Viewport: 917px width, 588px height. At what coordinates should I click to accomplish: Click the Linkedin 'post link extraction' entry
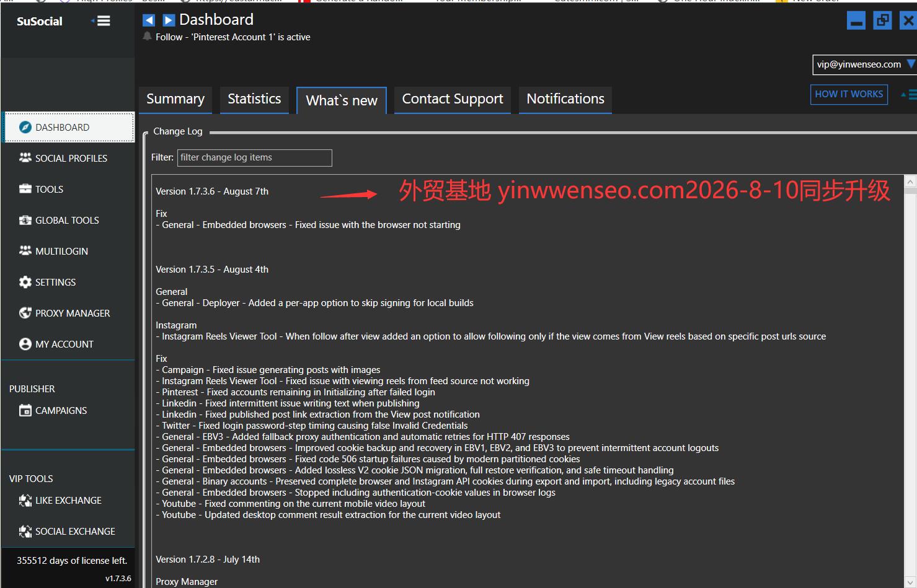[317, 415]
